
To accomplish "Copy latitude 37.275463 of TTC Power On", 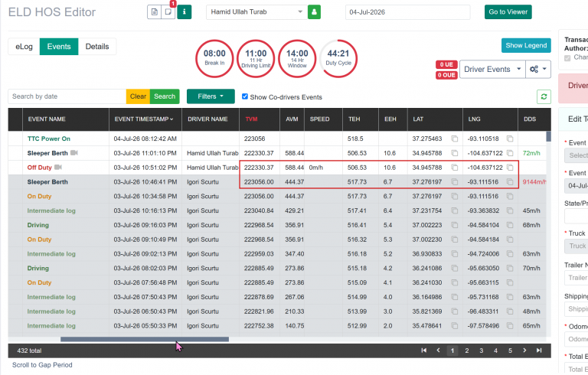I will (x=455, y=139).
